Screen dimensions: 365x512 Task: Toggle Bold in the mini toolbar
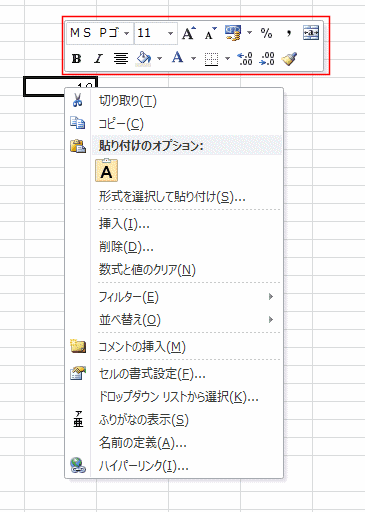(76, 59)
